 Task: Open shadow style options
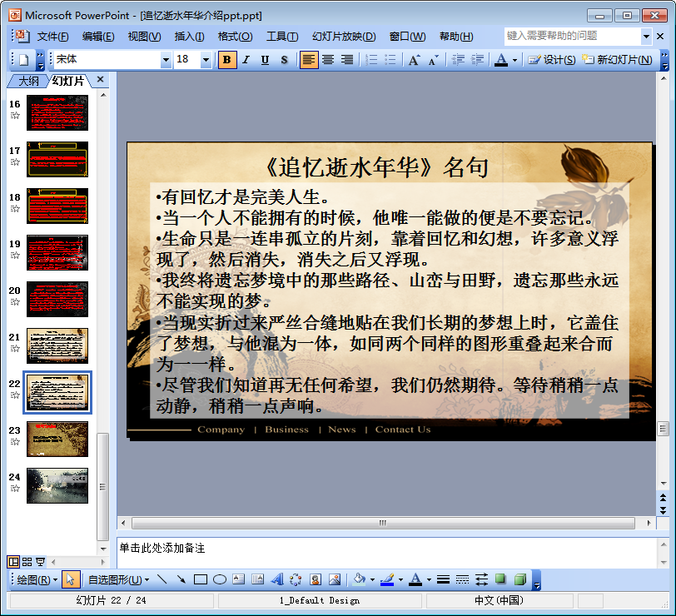point(500,579)
